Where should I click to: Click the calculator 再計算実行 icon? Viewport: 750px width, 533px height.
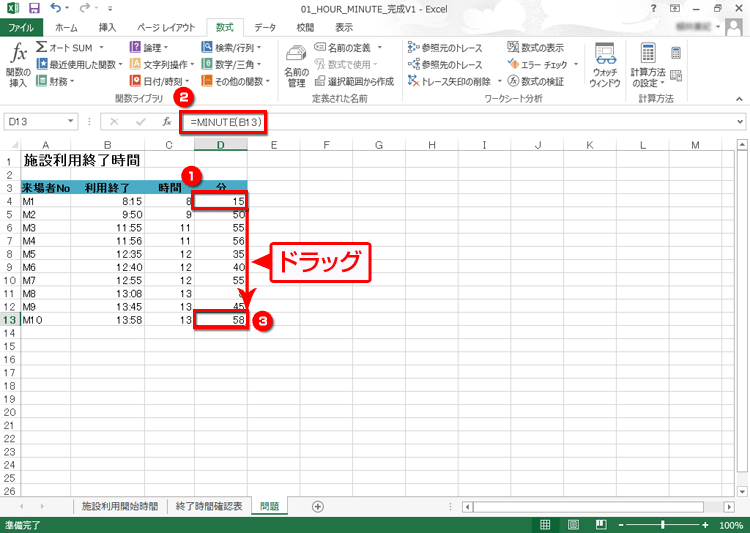tap(676, 53)
